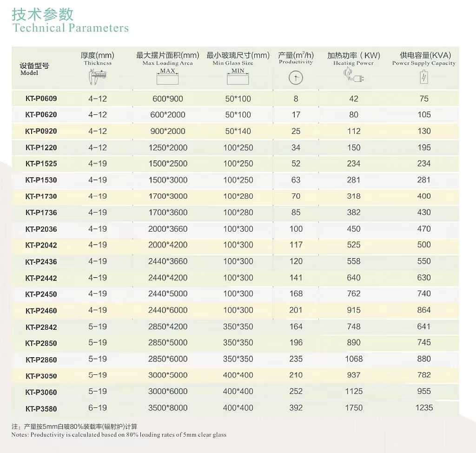Viewport: 476px width, 453px height.
Task: Select model name KT-P1220
Action: point(41,147)
